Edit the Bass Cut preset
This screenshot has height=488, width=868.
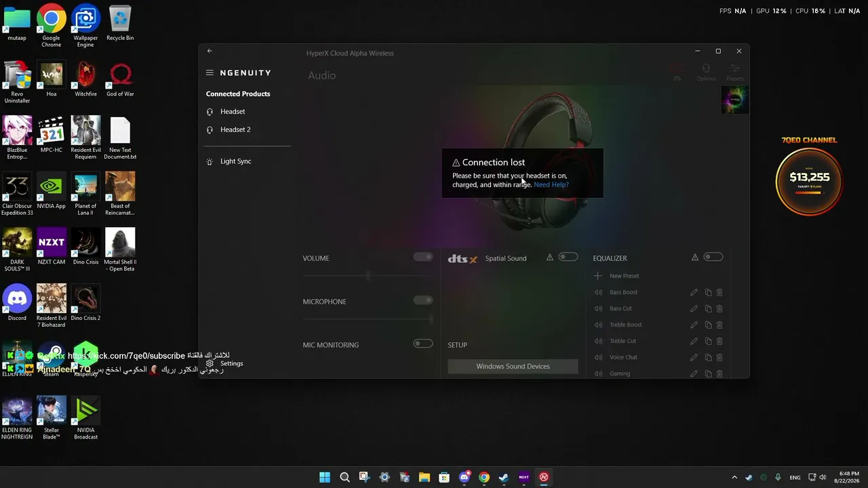click(x=694, y=308)
